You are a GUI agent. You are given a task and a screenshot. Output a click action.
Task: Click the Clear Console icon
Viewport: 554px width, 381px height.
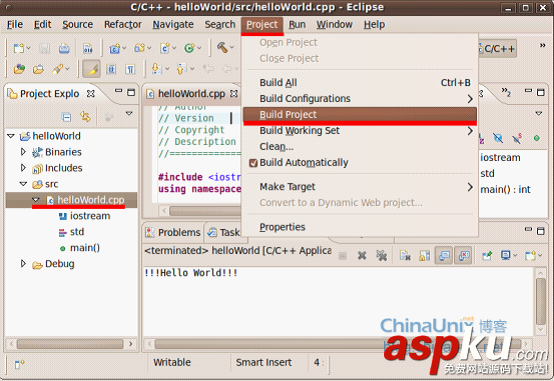405,255
